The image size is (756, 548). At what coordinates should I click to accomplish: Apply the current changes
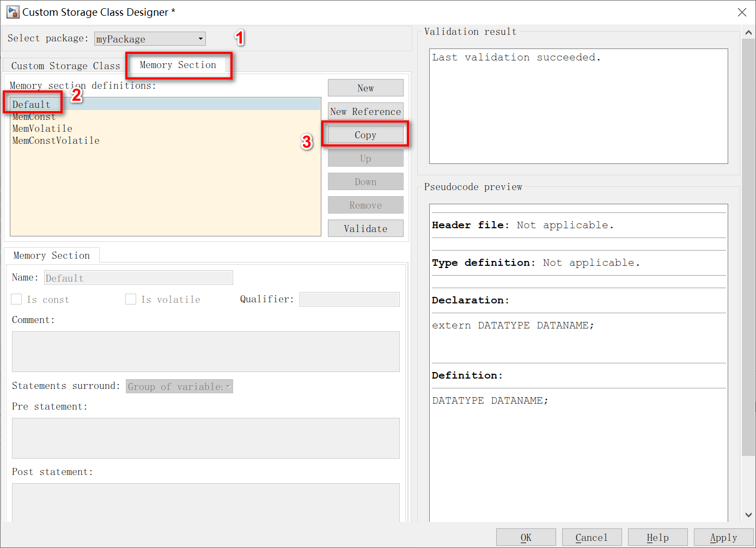click(724, 537)
